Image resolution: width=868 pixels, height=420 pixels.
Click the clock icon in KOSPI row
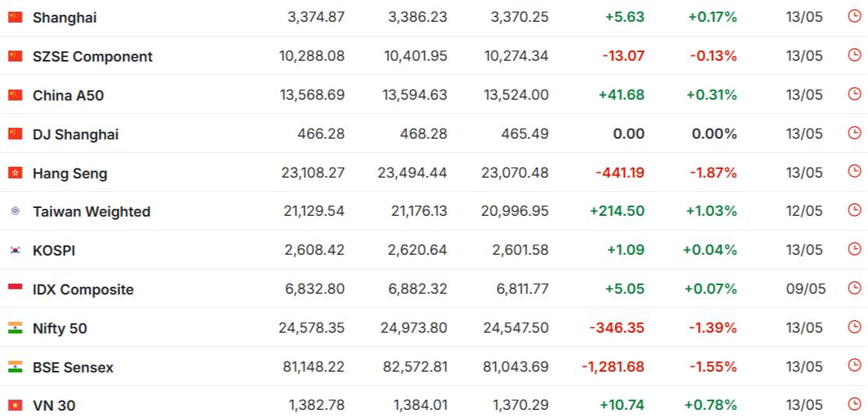855,249
